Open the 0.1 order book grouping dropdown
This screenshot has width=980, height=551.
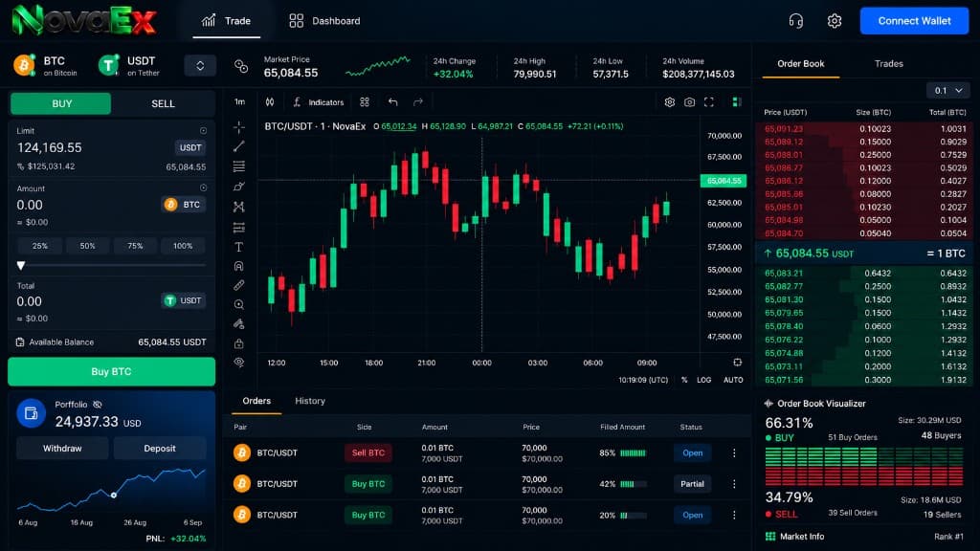948,91
